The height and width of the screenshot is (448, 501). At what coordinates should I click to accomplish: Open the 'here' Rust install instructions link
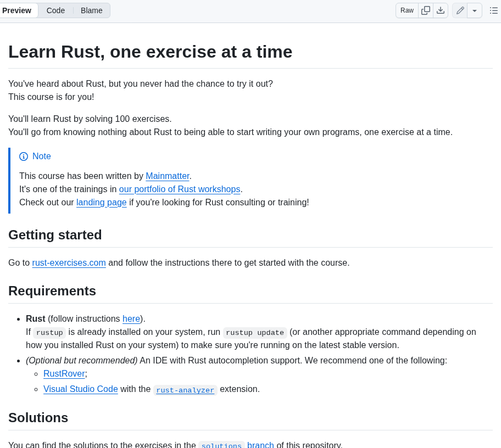(131, 318)
